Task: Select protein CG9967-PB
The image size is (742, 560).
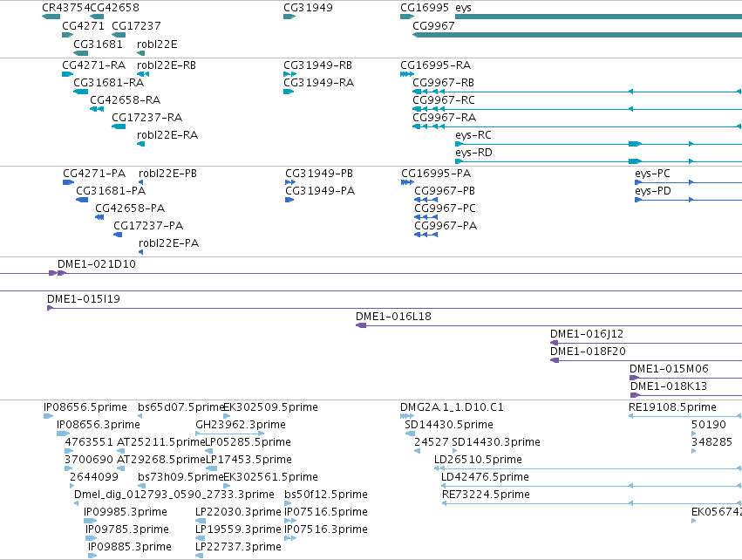Action: click(445, 191)
